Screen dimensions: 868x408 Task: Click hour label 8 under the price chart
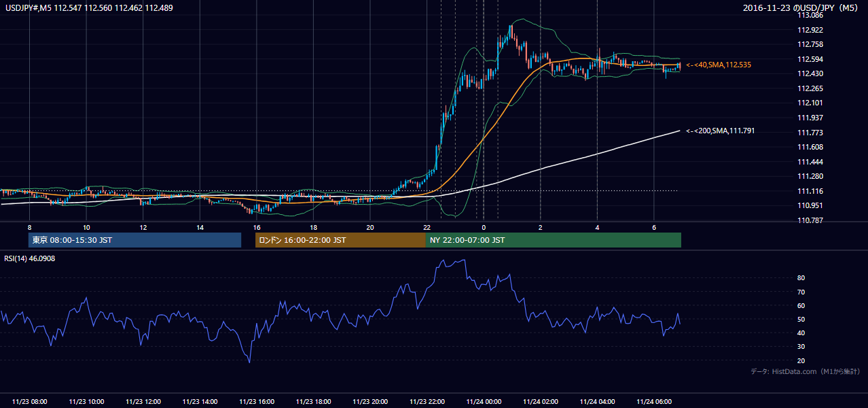click(29, 227)
